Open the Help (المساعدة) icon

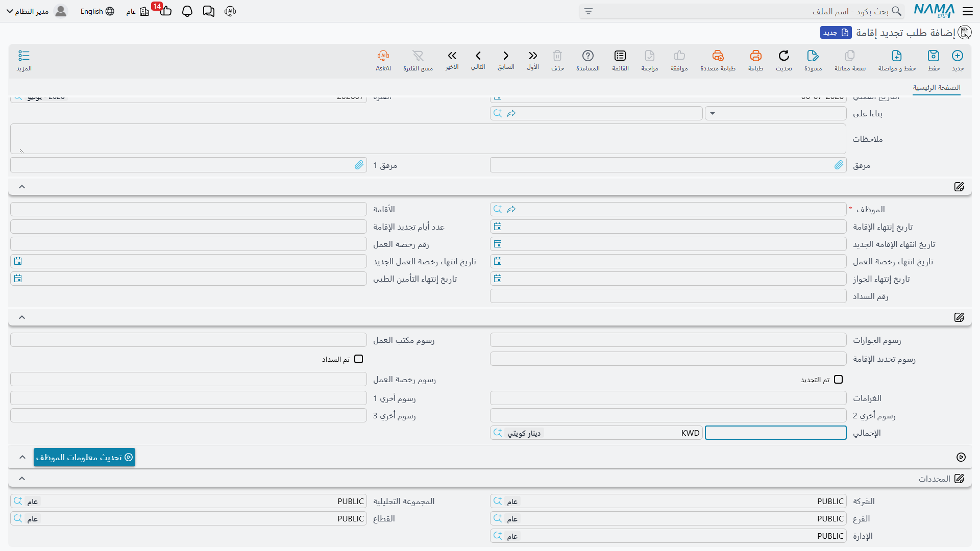tap(588, 56)
